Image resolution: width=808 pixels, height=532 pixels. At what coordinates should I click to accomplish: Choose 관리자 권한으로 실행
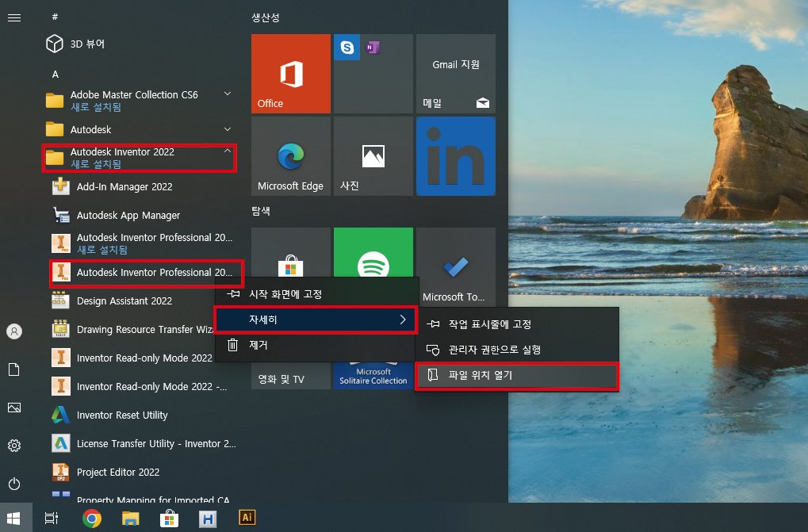(x=517, y=350)
